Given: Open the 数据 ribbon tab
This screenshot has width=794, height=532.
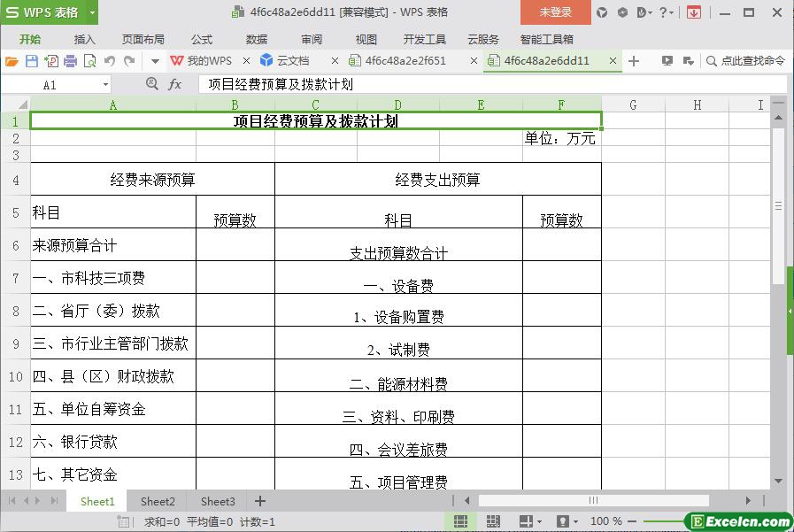Looking at the screenshot, I should (x=256, y=40).
